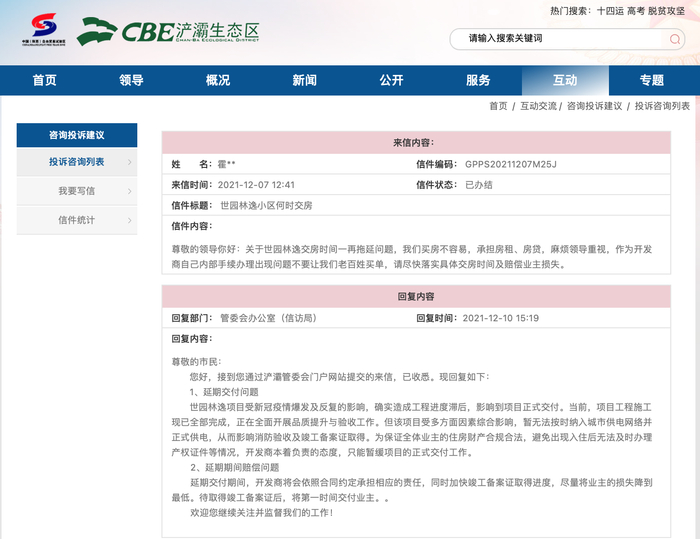Click the closing line 欢迎您继续关注并监督我们的工作
700x539 pixels.
[262, 513]
